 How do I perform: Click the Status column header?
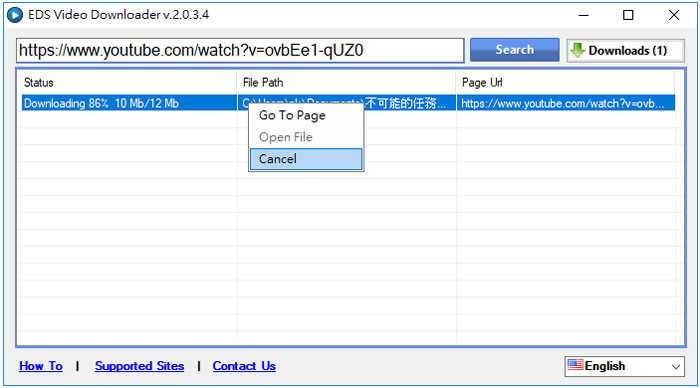click(129, 83)
